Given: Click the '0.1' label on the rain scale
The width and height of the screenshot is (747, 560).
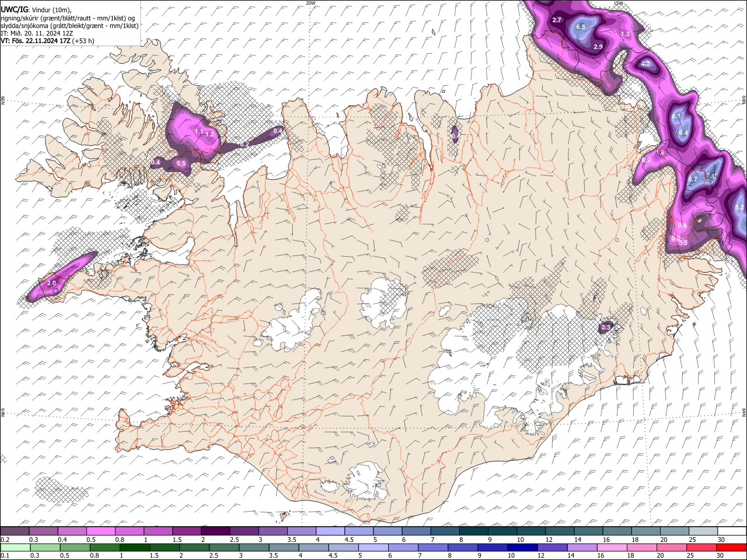Looking at the screenshot, I should coord(4,555).
